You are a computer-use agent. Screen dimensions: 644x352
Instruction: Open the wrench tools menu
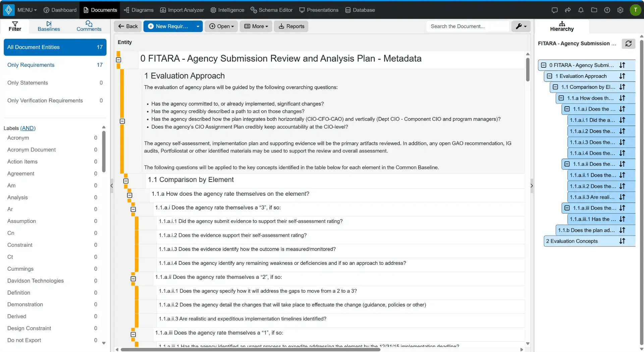tap(521, 26)
